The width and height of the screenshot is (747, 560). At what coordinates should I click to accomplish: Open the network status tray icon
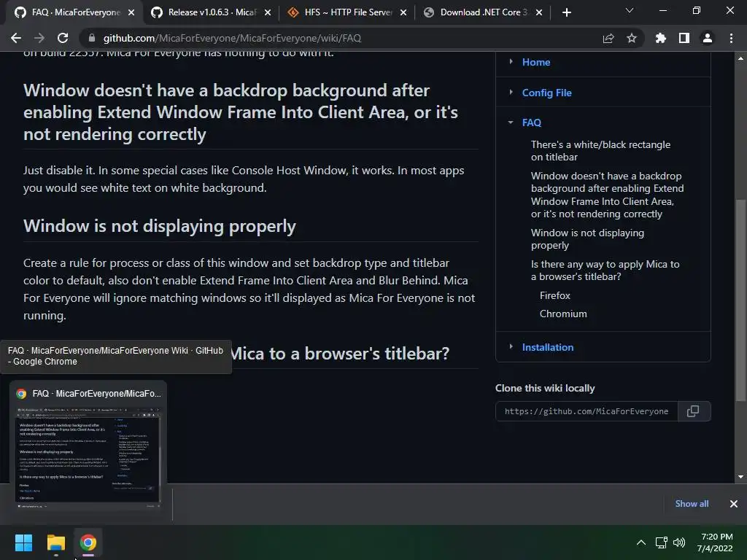661,542
